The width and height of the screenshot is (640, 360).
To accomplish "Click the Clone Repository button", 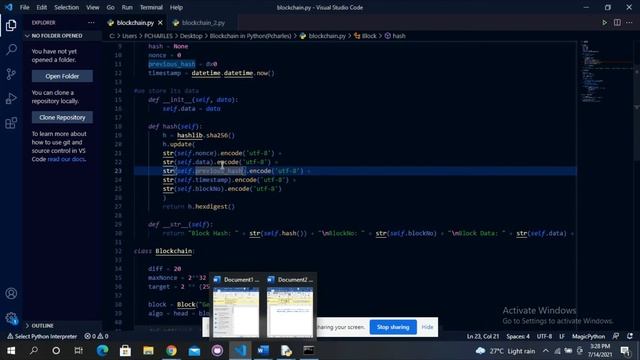I will coord(62,117).
